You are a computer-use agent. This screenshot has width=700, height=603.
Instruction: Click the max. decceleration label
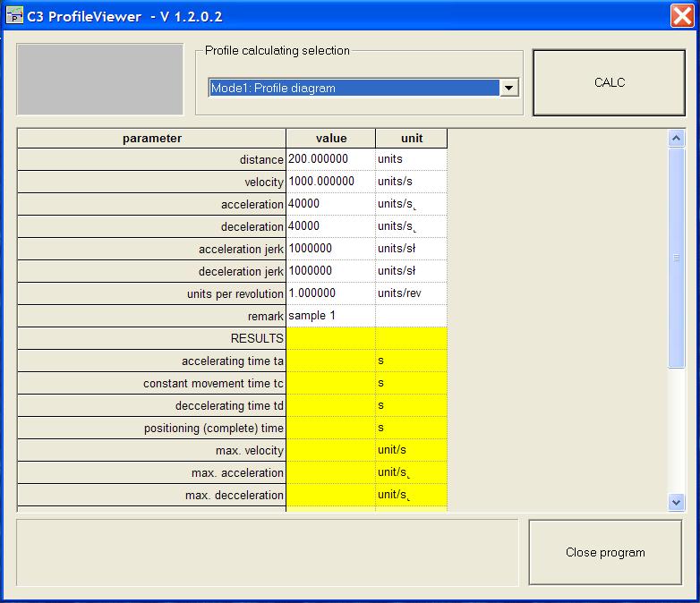pos(152,495)
